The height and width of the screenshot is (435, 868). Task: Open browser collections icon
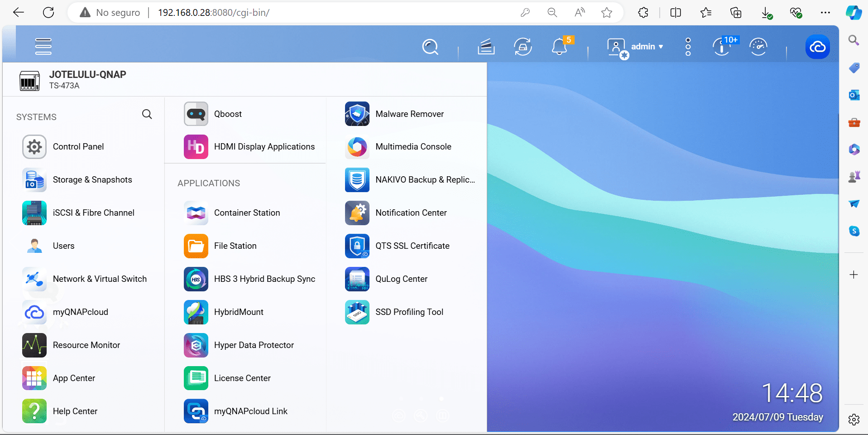tap(736, 13)
